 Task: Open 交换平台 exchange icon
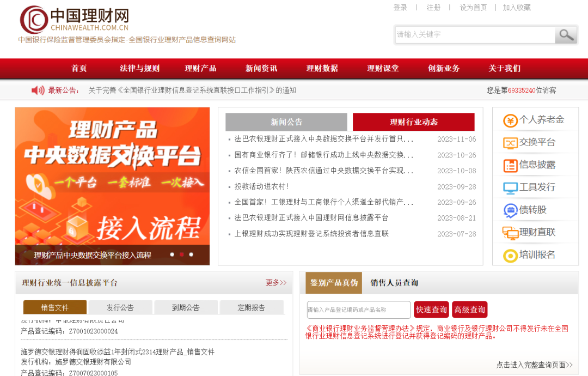click(510, 143)
